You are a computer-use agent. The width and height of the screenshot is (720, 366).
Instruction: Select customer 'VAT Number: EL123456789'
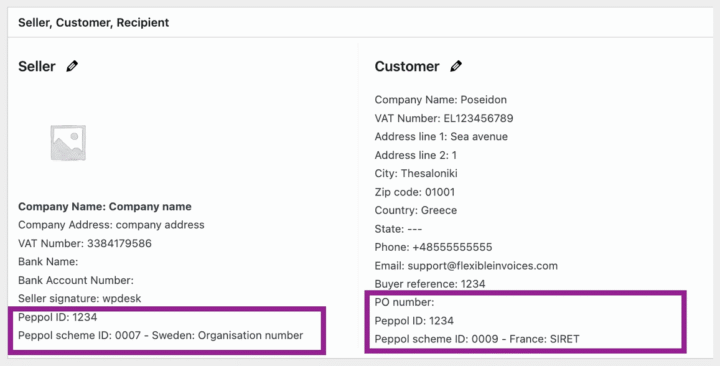click(444, 118)
